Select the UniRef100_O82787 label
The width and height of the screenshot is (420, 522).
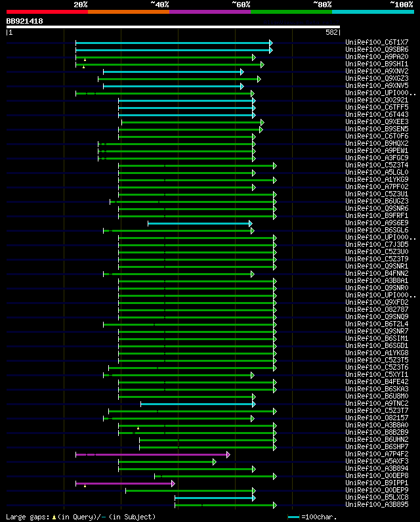click(377, 310)
